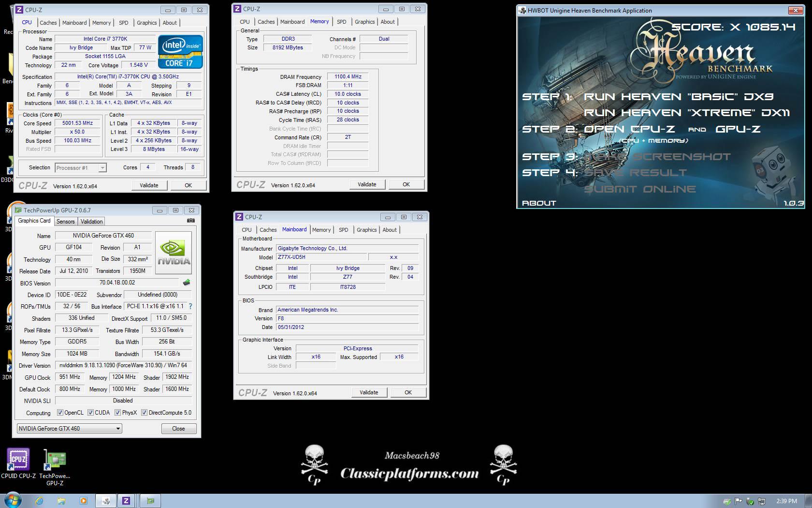Switch to GPU-Z green taskbar button

[150, 501]
